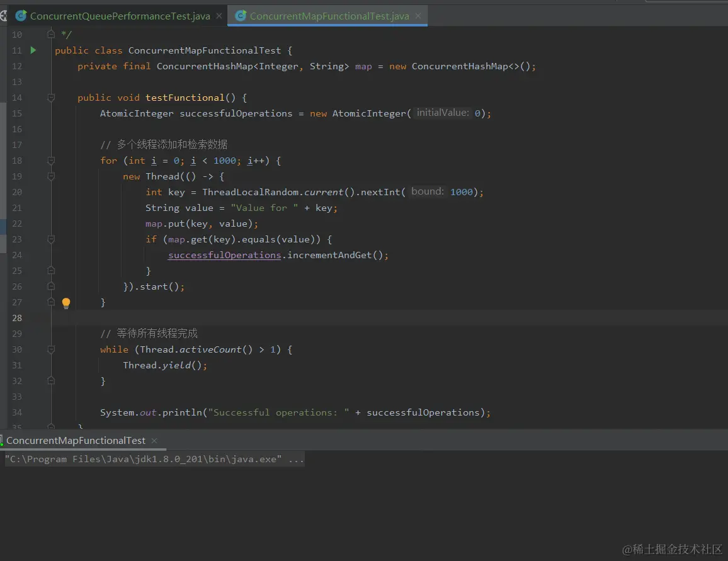Collapse the while loop fold at line 30

pos(51,349)
